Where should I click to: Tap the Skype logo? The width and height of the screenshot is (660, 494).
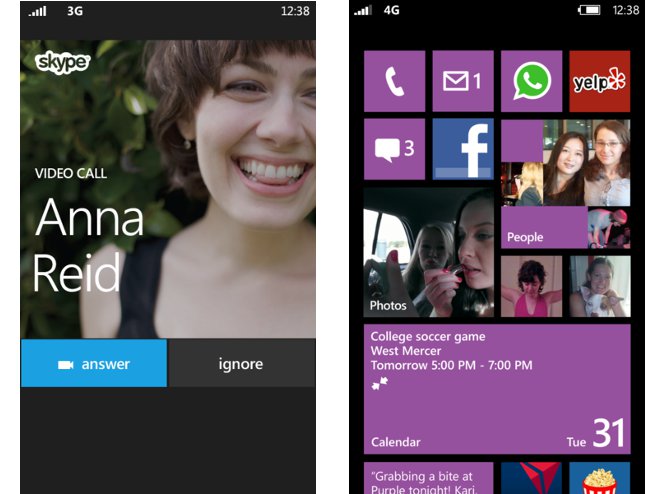(62, 62)
